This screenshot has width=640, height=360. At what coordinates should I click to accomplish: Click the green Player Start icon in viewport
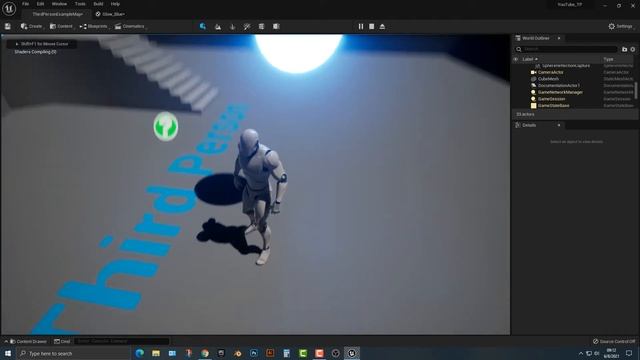[166, 126]
